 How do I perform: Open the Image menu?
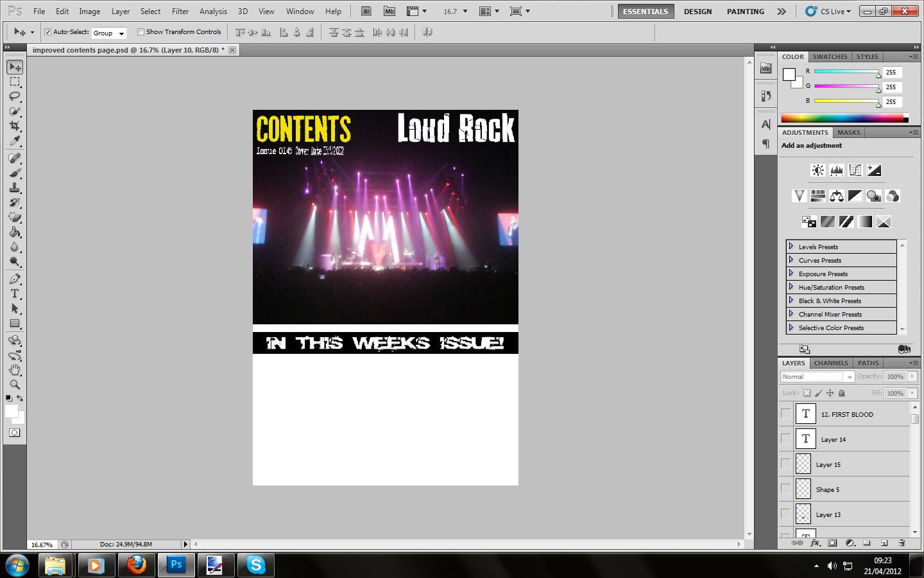coord(89,12)
